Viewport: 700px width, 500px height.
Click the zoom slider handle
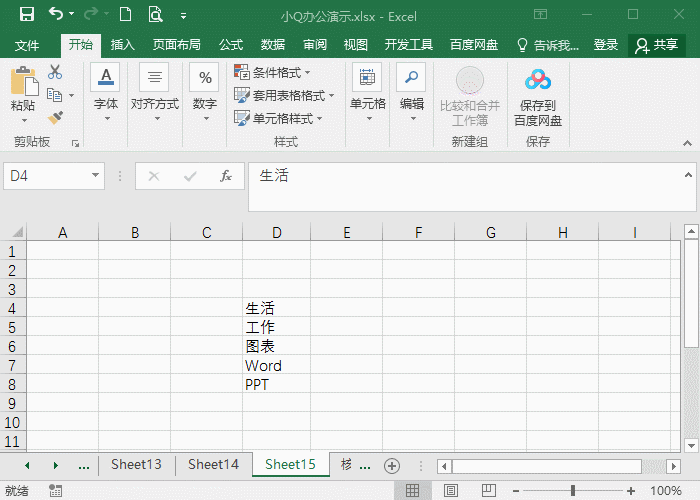[573, 491]
